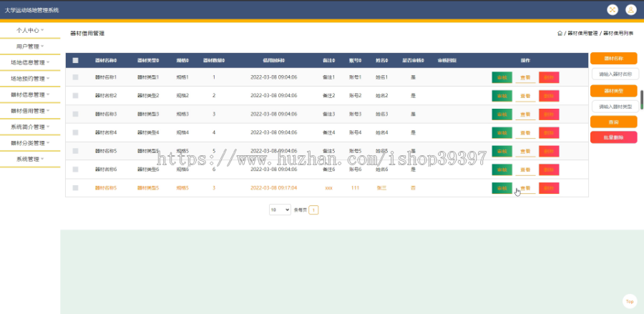Viewport: 644px width, 314px height.
Task: Sort table by 器材类型 column header
Action: 148,60
